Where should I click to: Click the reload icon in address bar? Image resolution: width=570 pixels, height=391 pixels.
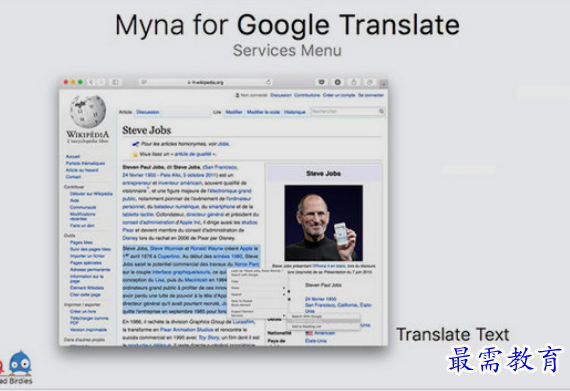pos(268,82)
